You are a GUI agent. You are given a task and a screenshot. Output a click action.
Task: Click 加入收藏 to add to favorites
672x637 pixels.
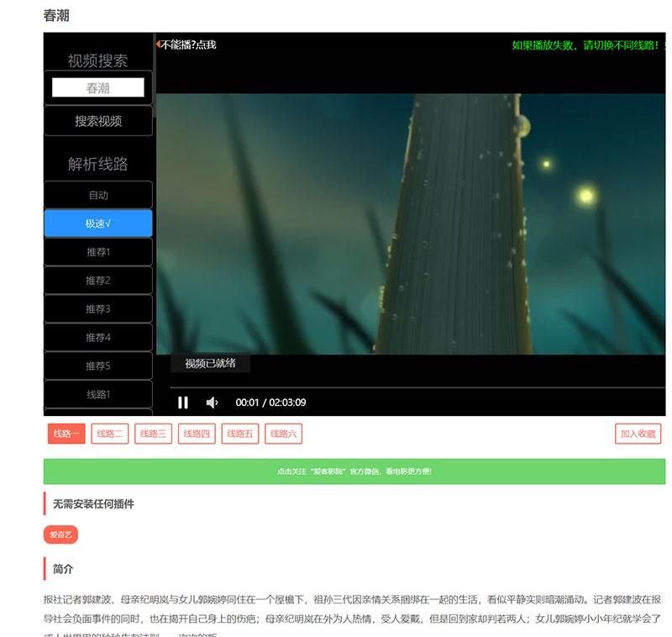[638, 434]
